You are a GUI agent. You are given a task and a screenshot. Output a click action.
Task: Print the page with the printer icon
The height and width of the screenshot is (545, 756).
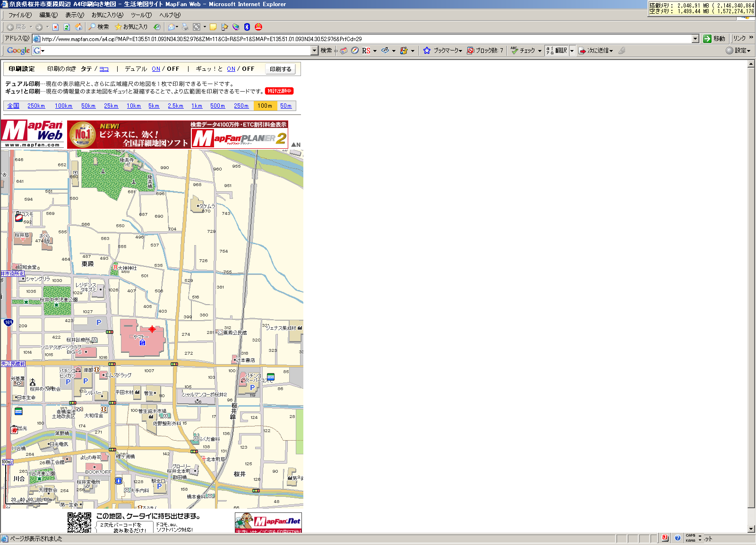[185, 27]
